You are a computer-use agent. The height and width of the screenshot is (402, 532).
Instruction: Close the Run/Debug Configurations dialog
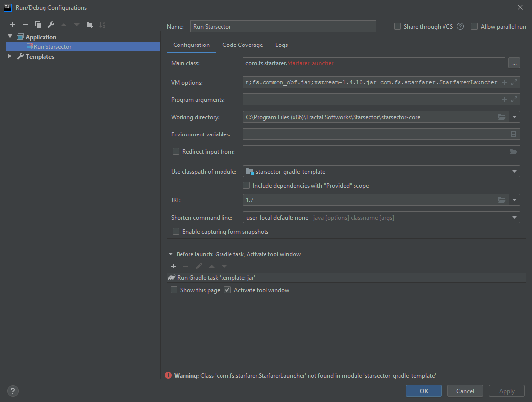520,7
